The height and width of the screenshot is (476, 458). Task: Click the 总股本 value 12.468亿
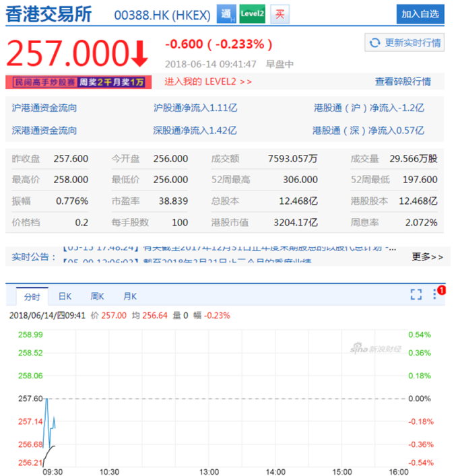pos(298,201)
